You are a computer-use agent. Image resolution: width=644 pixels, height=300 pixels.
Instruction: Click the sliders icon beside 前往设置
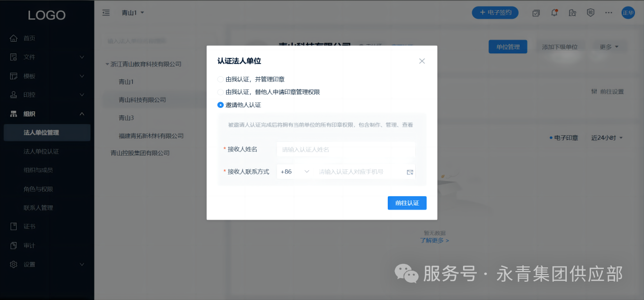pos(594,92)
